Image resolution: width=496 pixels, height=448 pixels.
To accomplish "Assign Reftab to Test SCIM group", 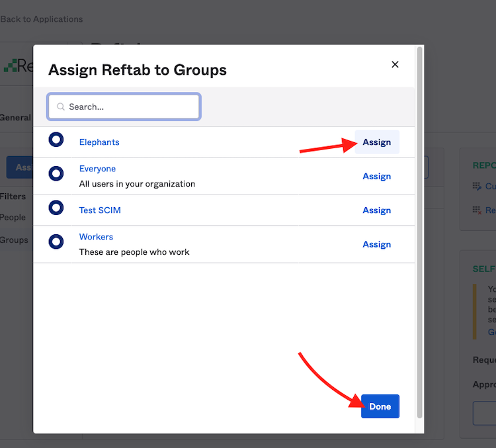I will coord(377,210).
